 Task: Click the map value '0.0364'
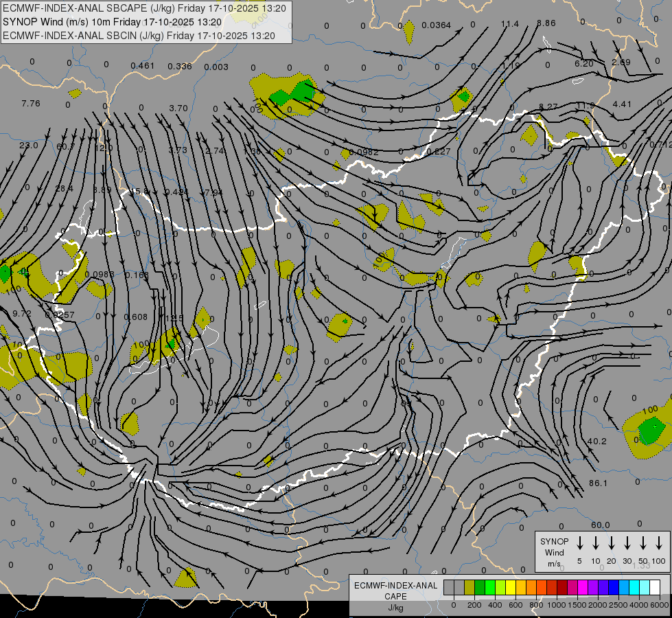tap(436, 25)
